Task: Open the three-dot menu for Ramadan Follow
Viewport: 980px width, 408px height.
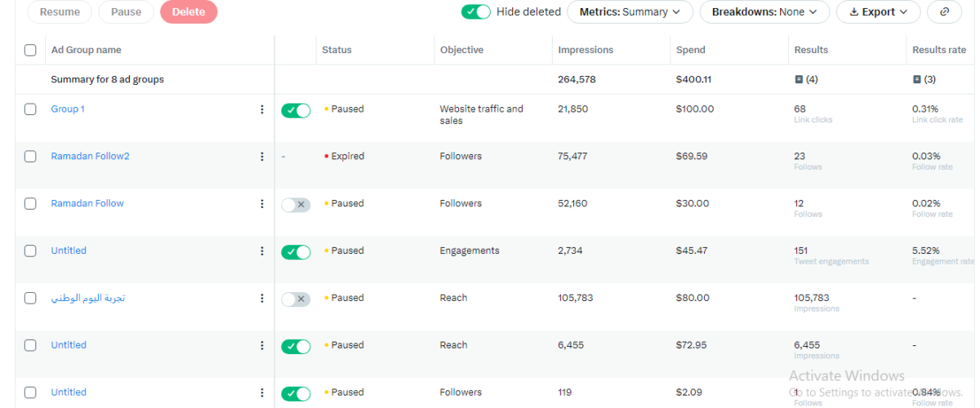Action: (x=262, y=204)
